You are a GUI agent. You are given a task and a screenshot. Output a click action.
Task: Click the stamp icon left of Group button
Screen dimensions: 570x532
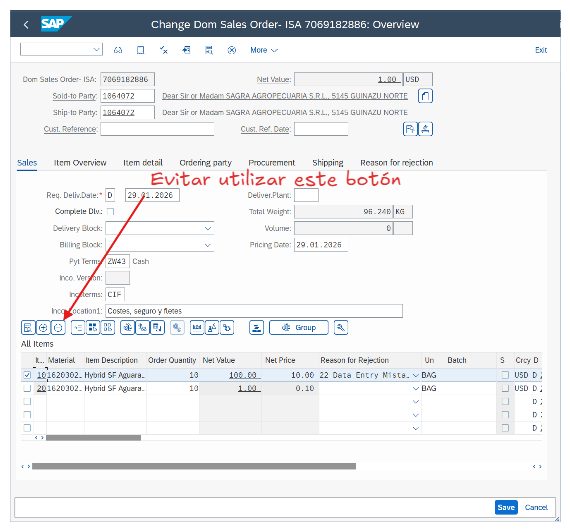(256, 328)
